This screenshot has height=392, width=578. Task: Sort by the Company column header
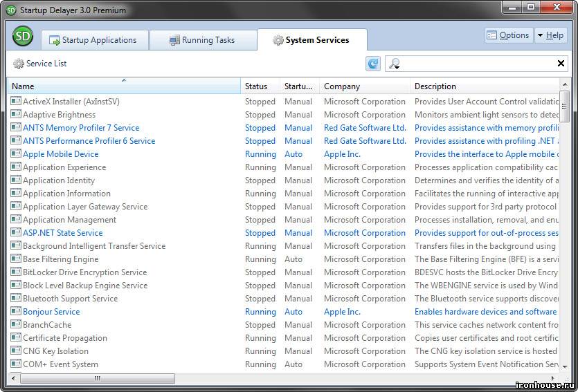pyautogui.click(x=365, y=86)
